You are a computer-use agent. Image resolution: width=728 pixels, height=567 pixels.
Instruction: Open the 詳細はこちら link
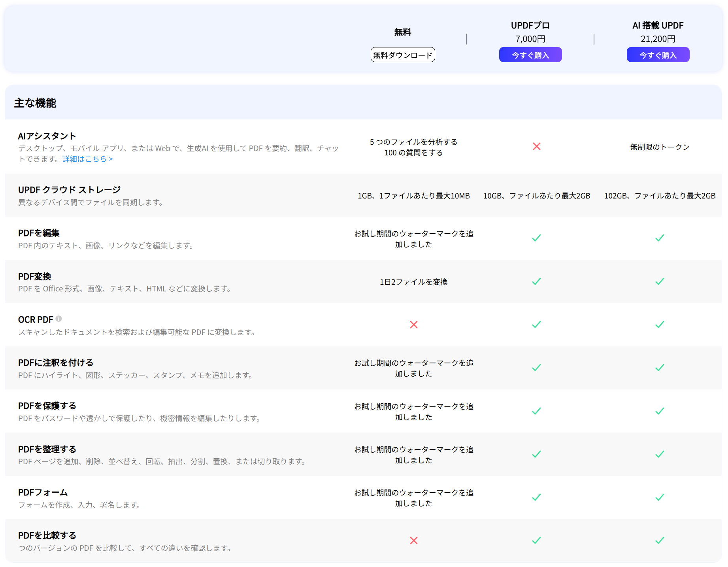88,159
